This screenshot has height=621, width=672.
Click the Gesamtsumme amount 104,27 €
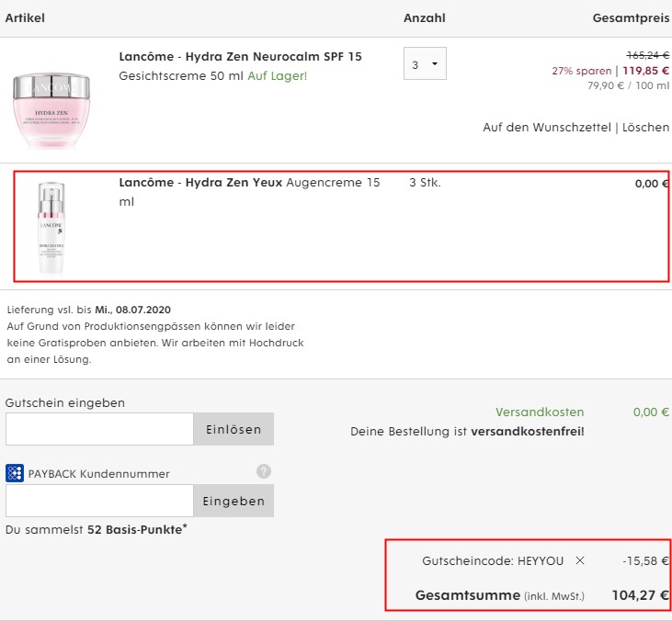click(641, 595)
